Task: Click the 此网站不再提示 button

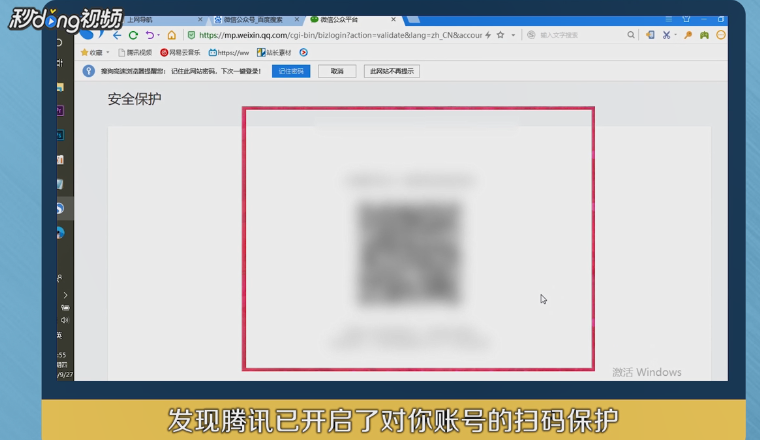Action: [x=392, y=71]
